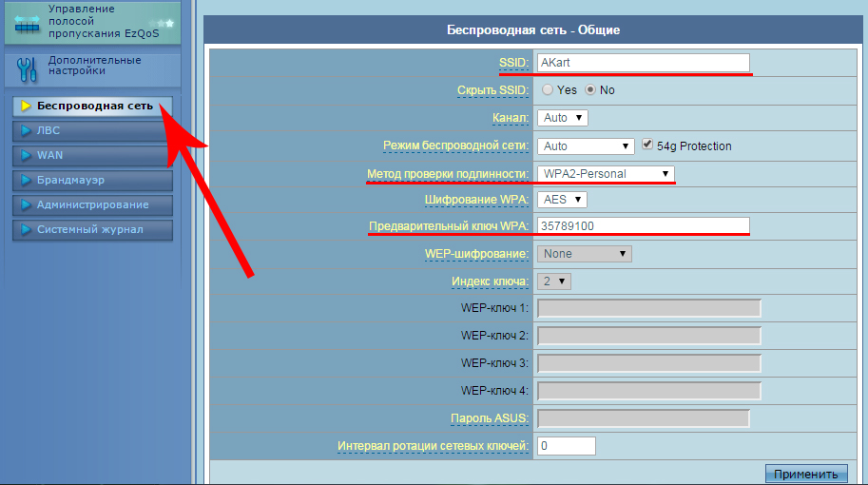Open the Беспроводная сеть menu
Viewport: 868px width, 485px height.
92,106
